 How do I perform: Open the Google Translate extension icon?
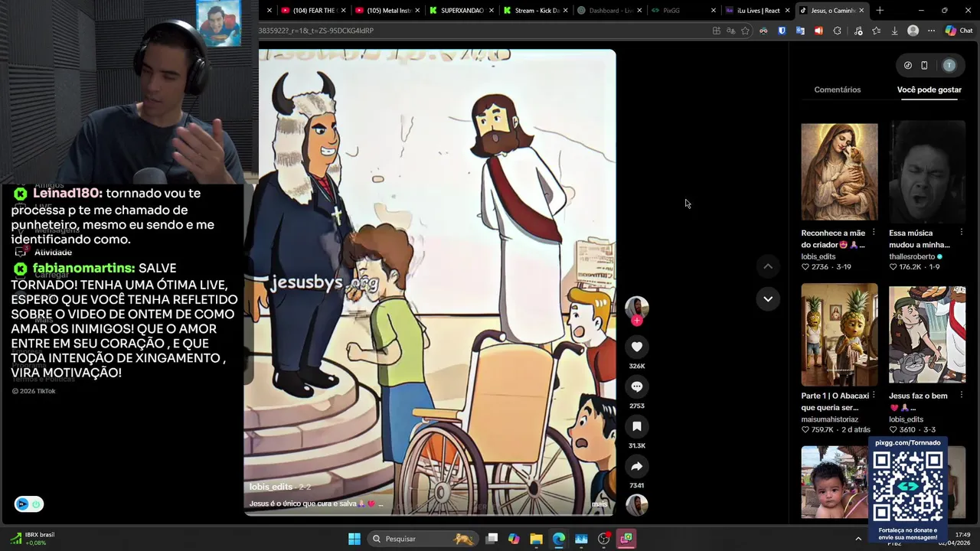(800, 31)
